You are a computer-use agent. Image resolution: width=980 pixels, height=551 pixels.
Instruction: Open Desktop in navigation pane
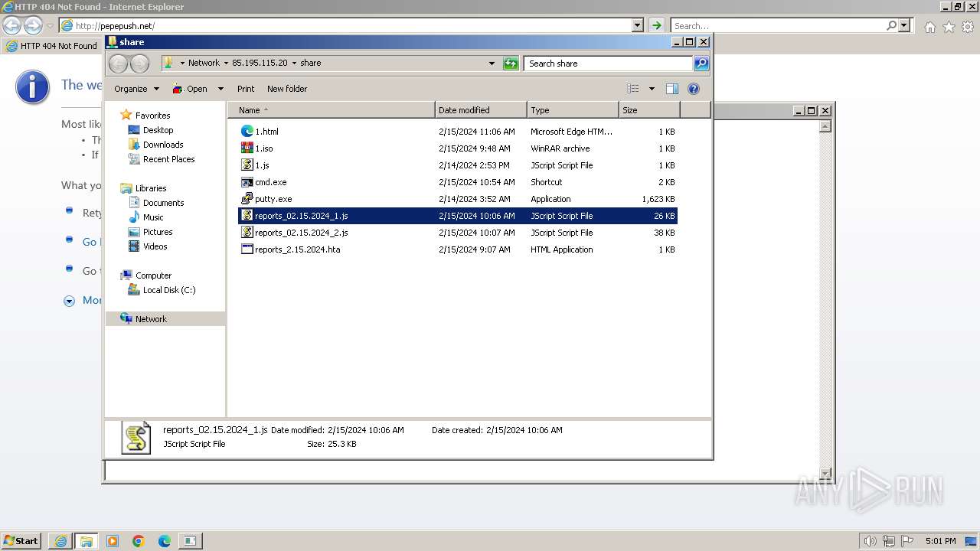158,130
